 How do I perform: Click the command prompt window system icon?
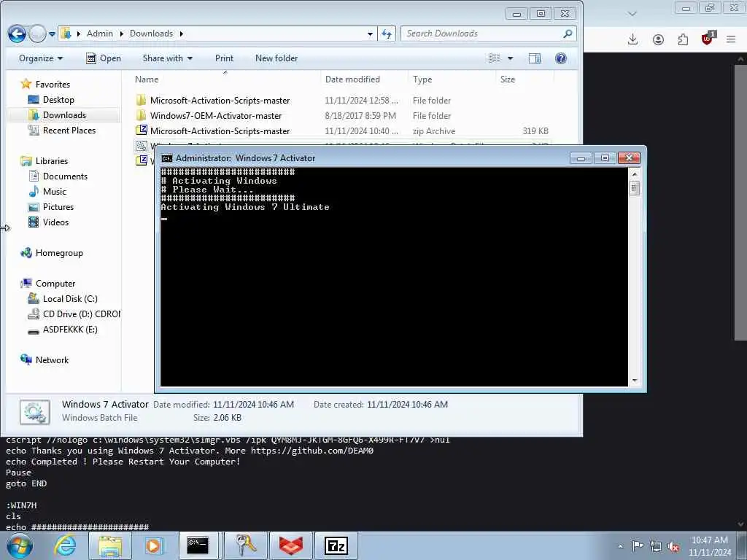click(167, 158)
